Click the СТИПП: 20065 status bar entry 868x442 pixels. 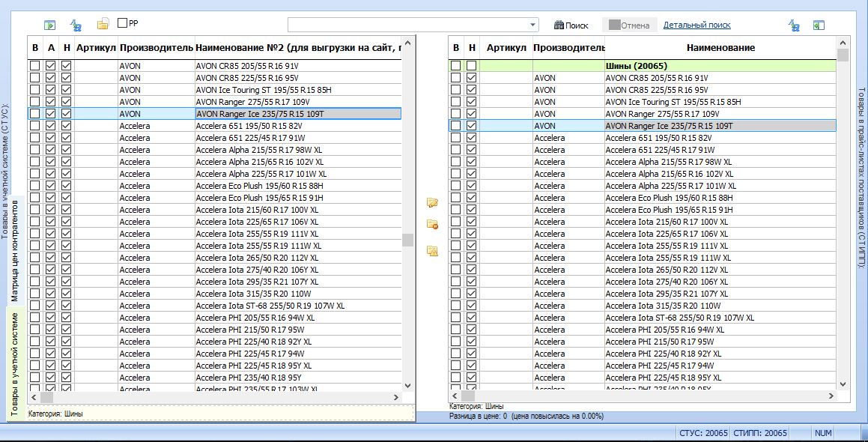coord(760,433)
